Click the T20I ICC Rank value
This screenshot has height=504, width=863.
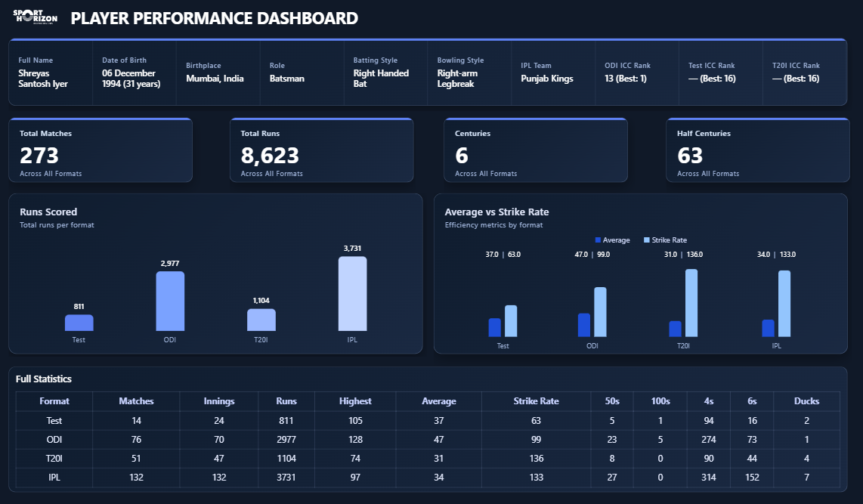(796, 79)
